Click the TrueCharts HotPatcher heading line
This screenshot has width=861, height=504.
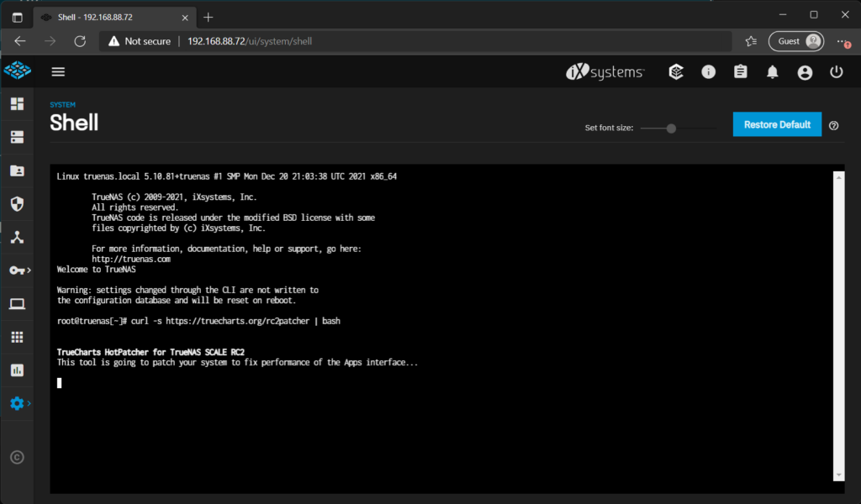pyautogui.click(x=151, y=352)
